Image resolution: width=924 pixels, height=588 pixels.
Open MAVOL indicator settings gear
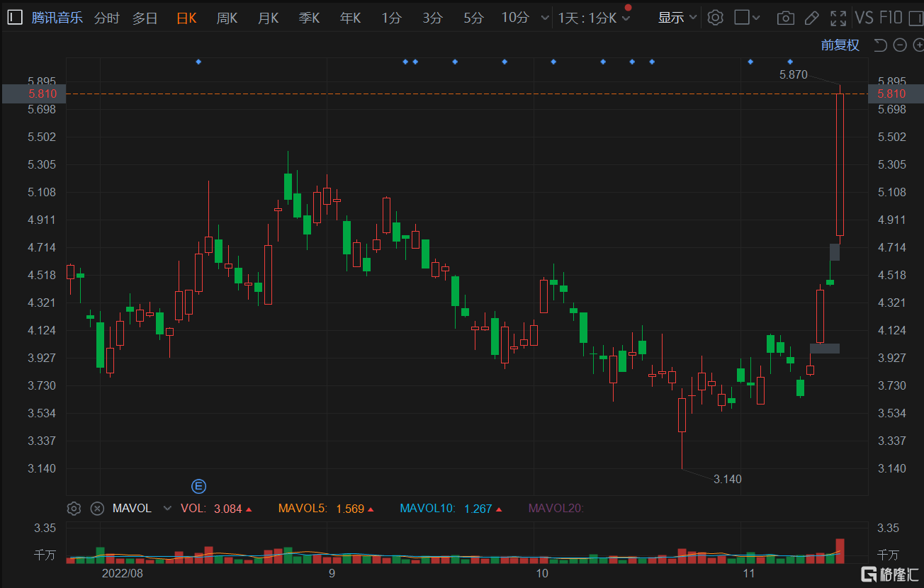pos(74,508)
